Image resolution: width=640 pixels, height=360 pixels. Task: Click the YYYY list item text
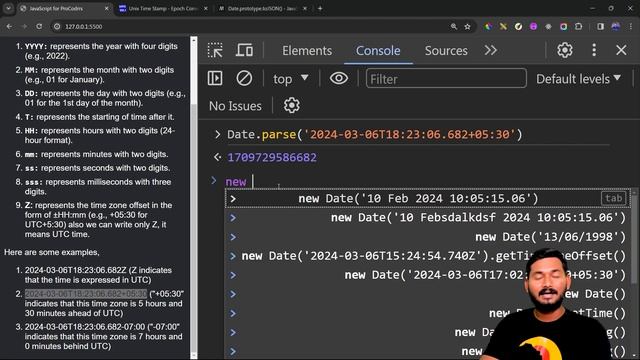(x=101, y=51)
